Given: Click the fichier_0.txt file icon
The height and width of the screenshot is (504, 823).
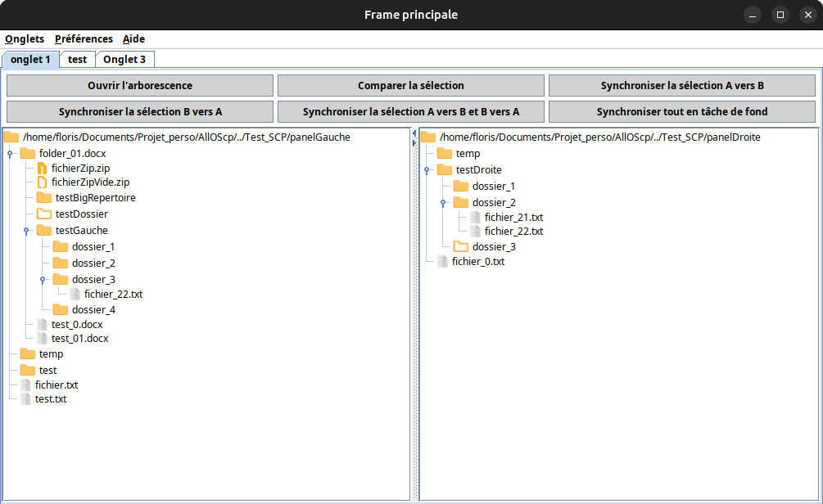Looking at the screenshot, I should tap(443, 262).
